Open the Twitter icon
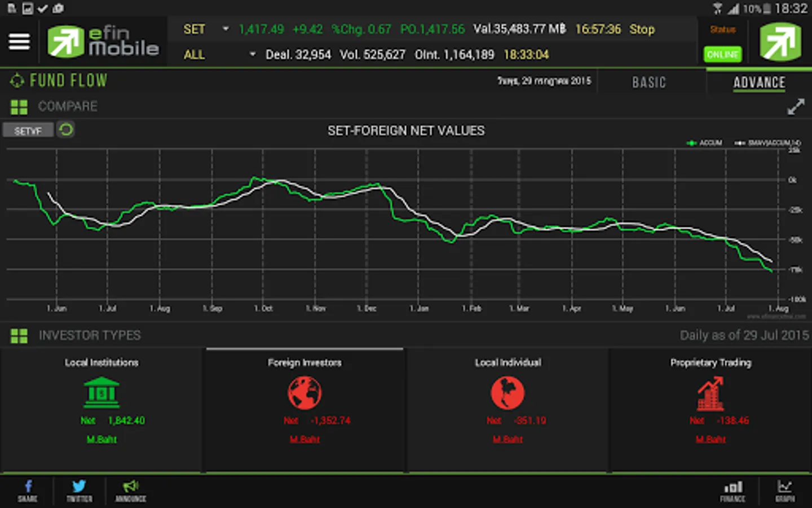 pos(80,491)
